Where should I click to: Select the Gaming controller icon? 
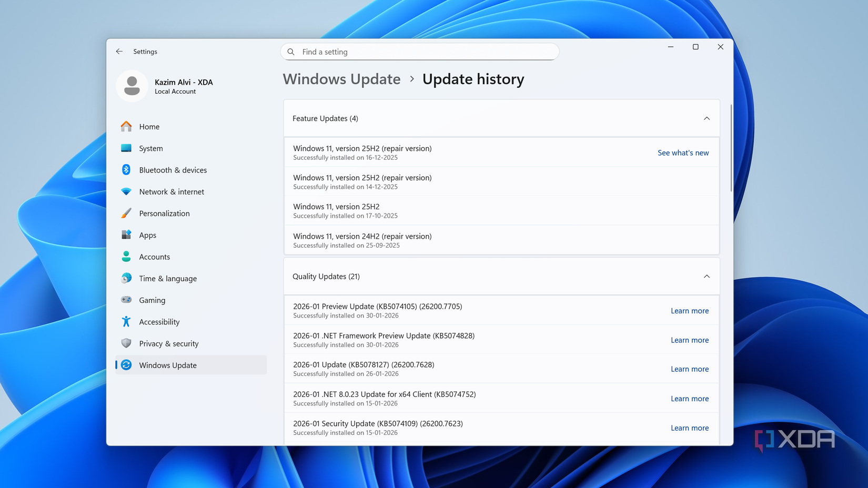click(x=126, y=300)
